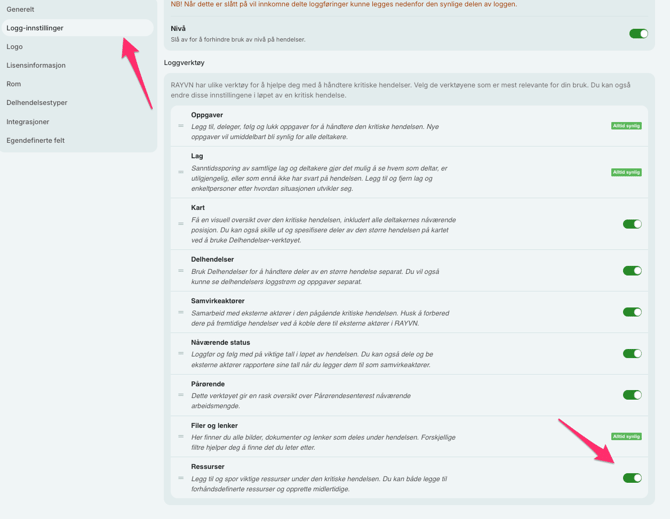The height and width of the screenshot is (519, 670).
Task: Click the drag handle beside Ressurser
Action: [x=181, y=478]
